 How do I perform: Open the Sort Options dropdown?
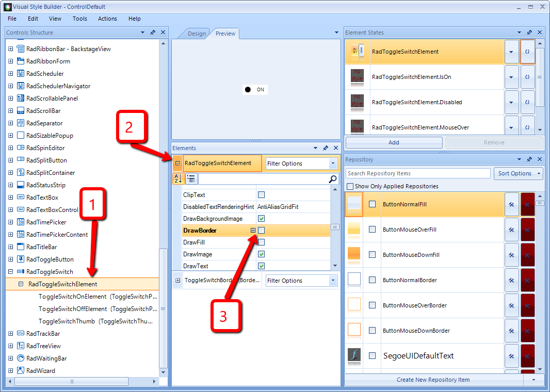click(519, 173)
